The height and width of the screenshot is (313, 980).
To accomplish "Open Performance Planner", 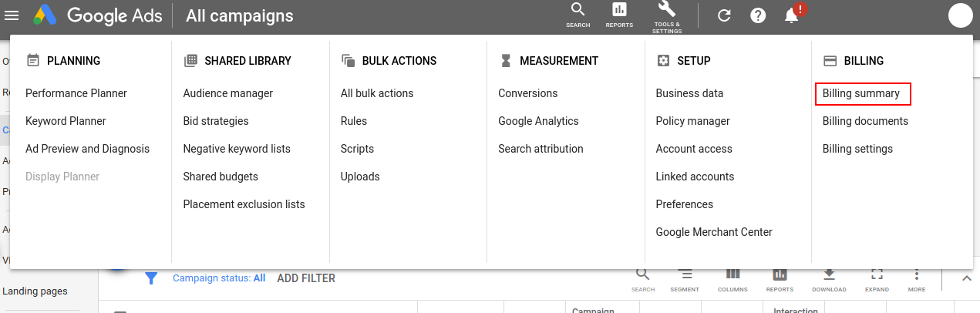I will tap(76, 93).
